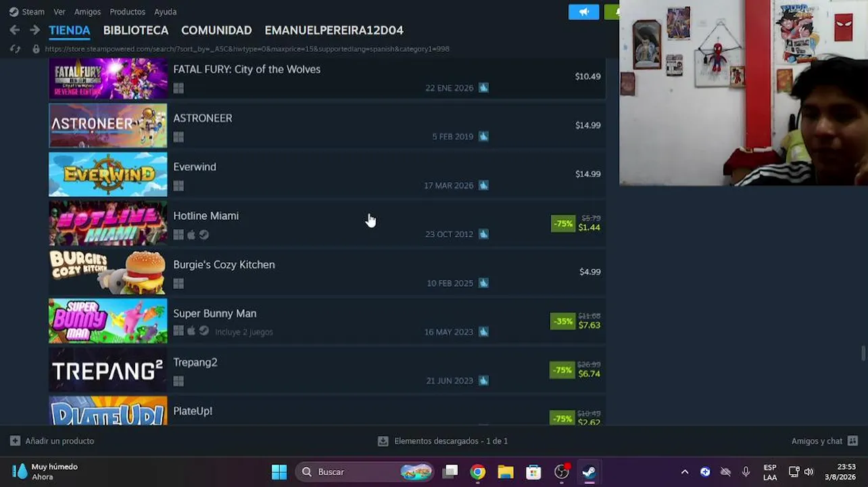Click the review icon on Burgie's Cozy Kitchen row
Image resolution: width=868 pixels, height=487 pixels.
click(x=483, y=283)
